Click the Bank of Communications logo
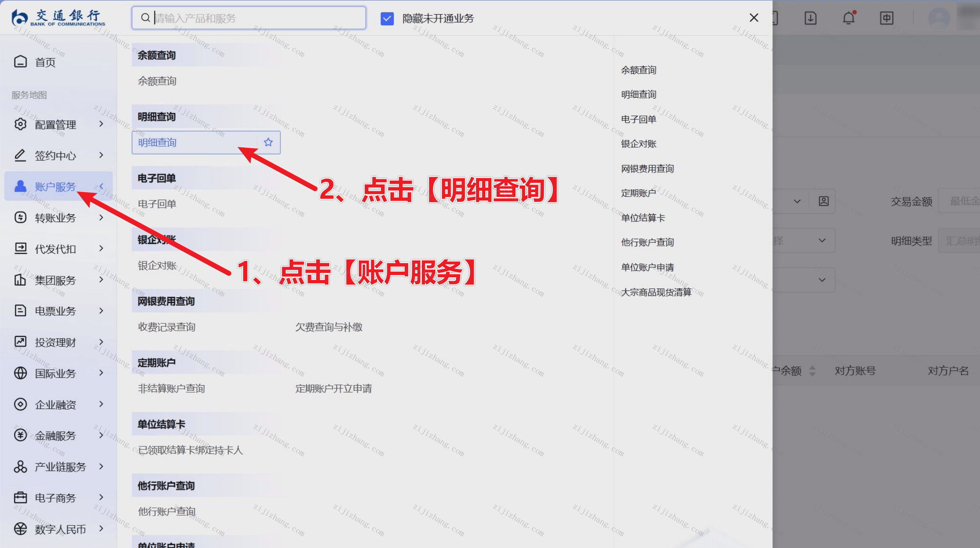This screenshot has height=548, width=980. pos(58,18)
